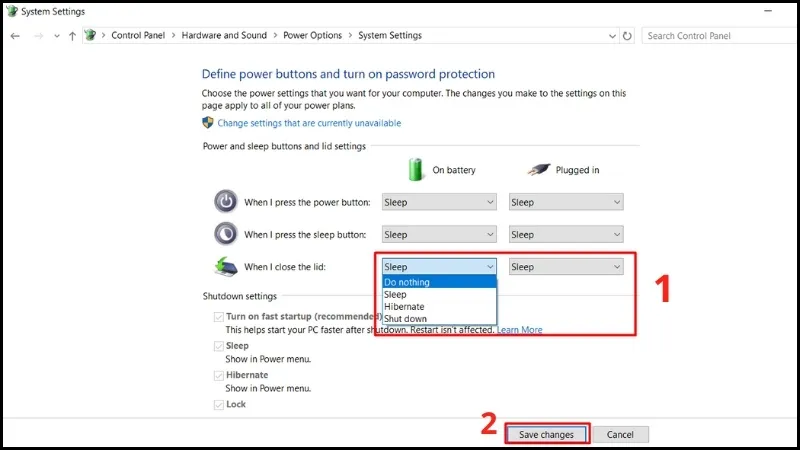Click the sleep button moon icon

click(x=226, y=234)
